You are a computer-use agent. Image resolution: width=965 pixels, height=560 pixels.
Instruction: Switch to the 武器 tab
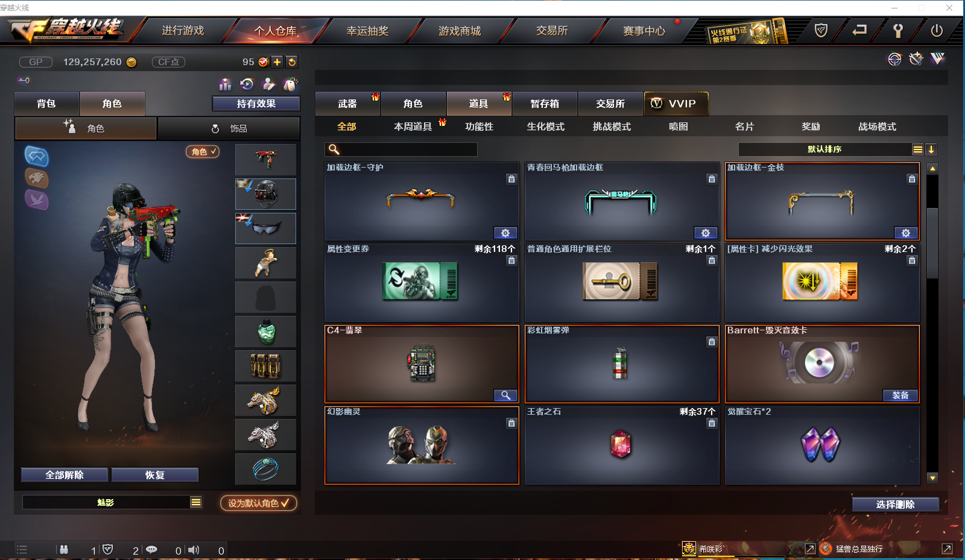pos(347,104)
